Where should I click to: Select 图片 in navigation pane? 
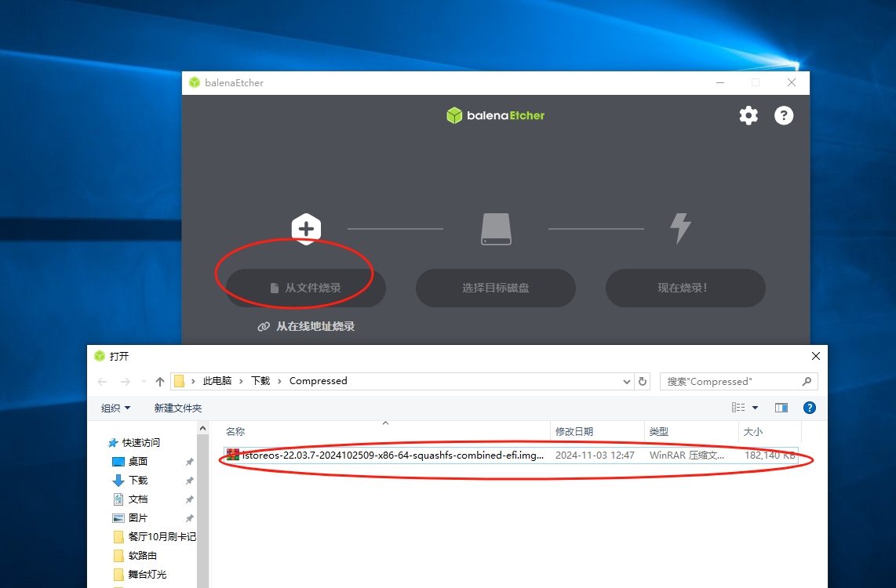tap(130, 517)
